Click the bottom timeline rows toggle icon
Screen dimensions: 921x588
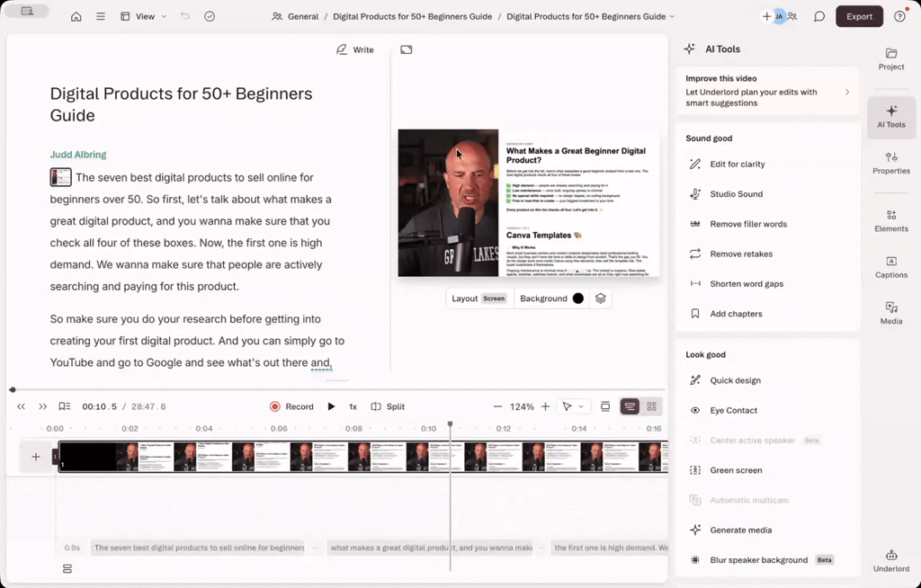67,568
